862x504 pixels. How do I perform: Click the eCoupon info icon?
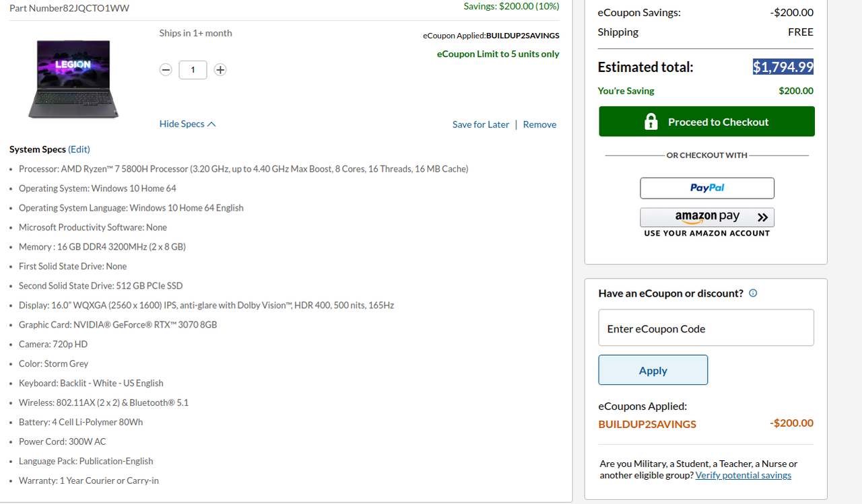coord(753,293)
